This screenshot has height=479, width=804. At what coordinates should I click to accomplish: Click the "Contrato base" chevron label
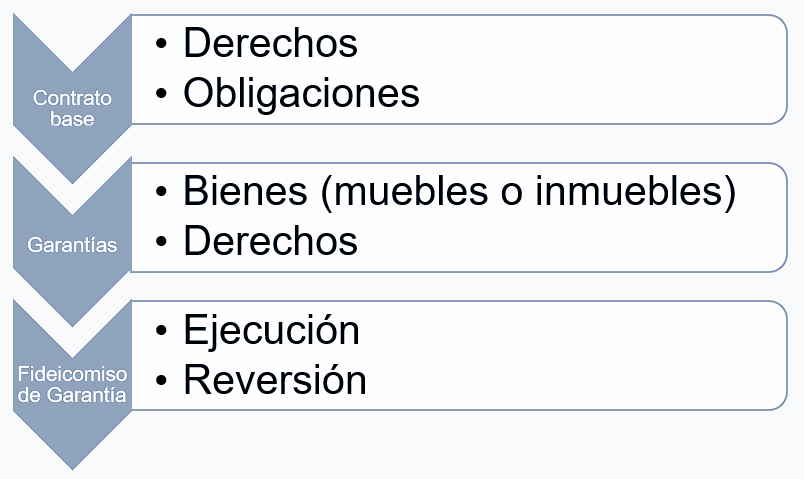pos(72,108)
